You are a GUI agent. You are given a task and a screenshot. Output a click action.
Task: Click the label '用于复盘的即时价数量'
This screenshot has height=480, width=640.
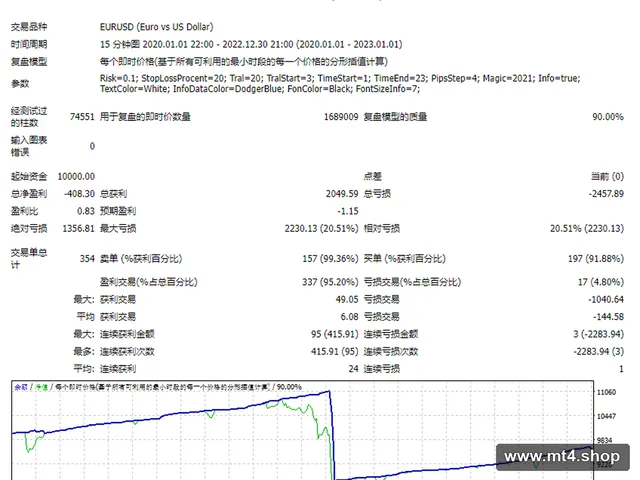pos(145,117)
